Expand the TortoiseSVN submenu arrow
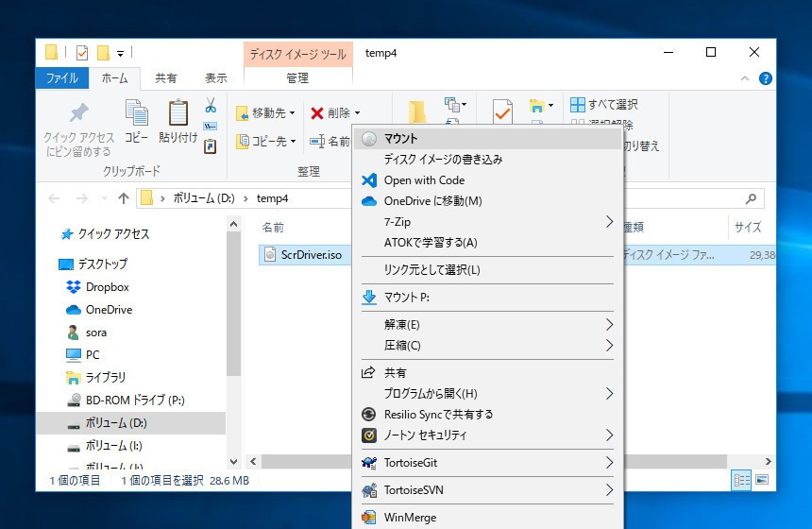This screenshot has width=812, height=529. pyautogui.click(x=609, y=490)
